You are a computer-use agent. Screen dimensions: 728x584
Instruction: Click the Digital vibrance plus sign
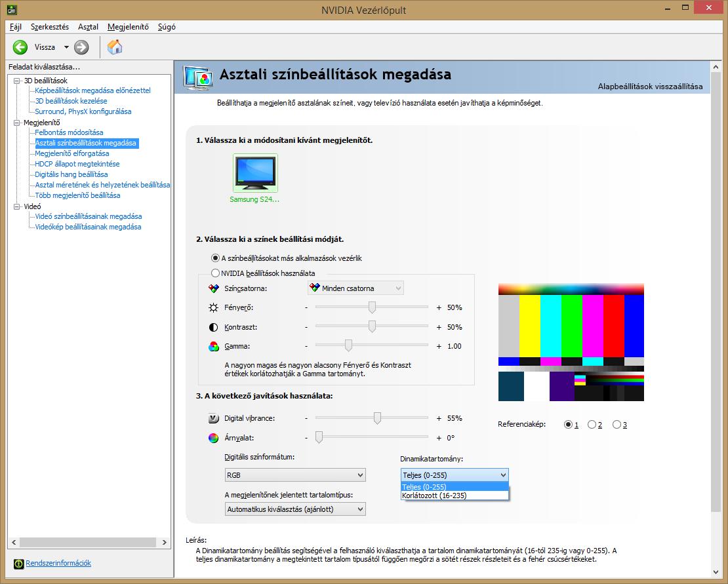tap(439, 418)
